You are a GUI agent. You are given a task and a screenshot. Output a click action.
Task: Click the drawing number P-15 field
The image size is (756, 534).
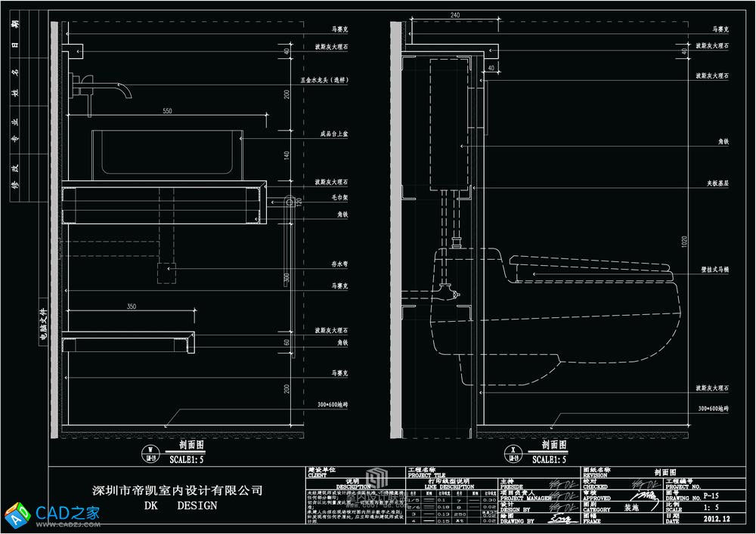(711, 496)
